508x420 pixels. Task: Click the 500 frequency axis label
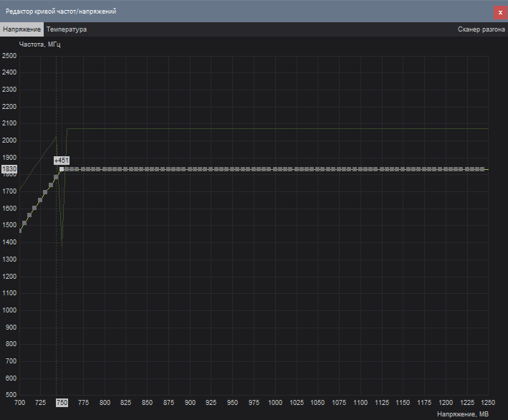click(x=11, y=395)
